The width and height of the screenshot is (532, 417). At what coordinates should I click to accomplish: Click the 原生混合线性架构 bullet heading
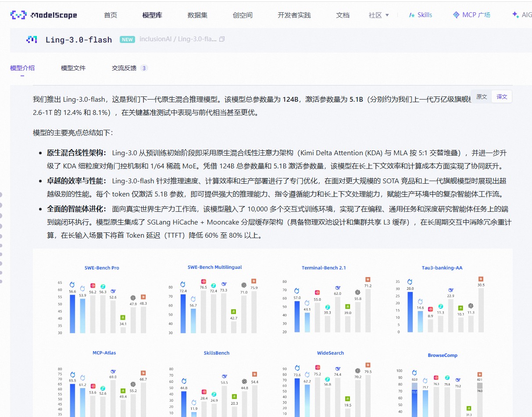click(77, 153)
